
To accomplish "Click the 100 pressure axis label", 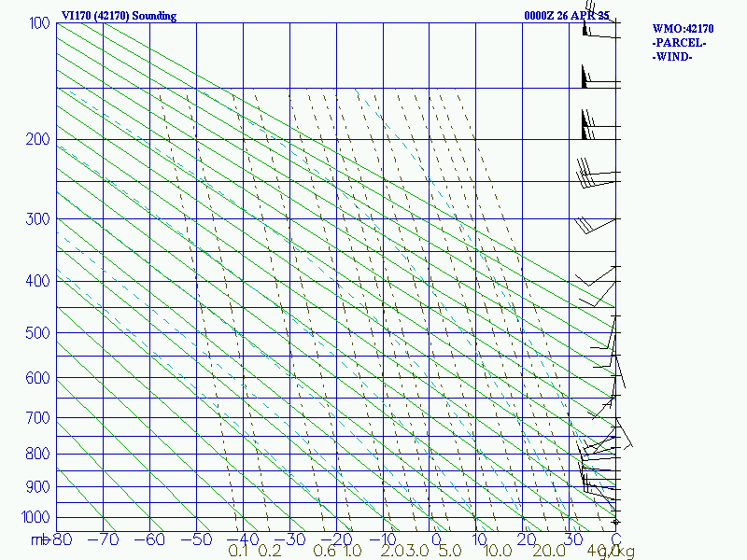I will [x=39, y=22].
